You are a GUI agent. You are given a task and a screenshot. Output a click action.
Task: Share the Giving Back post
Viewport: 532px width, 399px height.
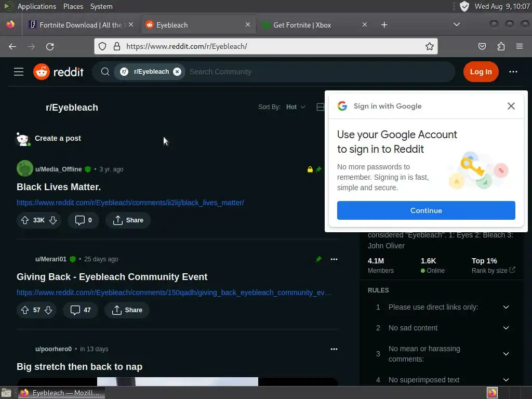coord(127,310)
